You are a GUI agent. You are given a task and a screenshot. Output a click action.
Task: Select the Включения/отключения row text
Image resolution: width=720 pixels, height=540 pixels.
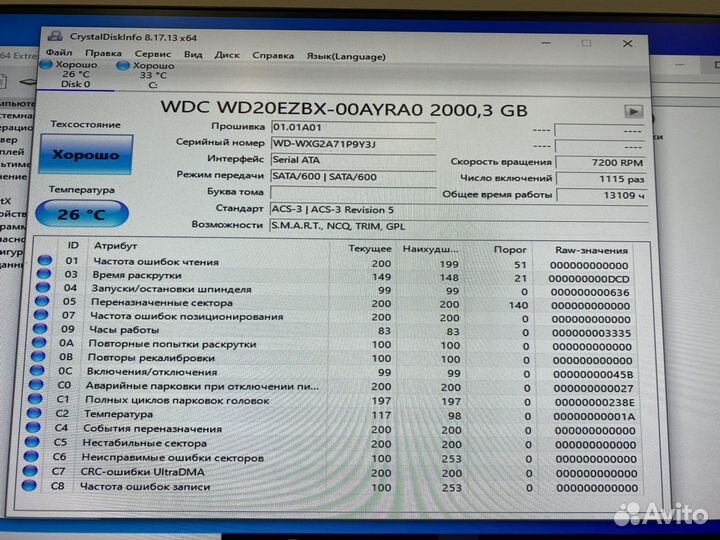(152, 372)
